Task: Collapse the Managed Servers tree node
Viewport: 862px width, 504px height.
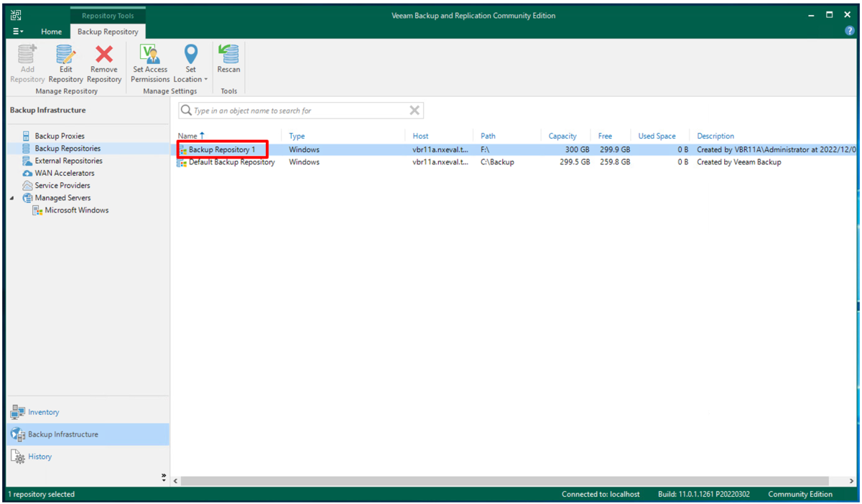Action: [x=11, y=198]
